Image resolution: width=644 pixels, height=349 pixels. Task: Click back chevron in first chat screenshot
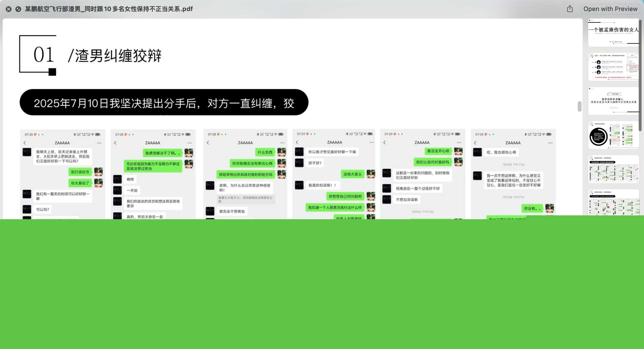click(x=25, y=143)
